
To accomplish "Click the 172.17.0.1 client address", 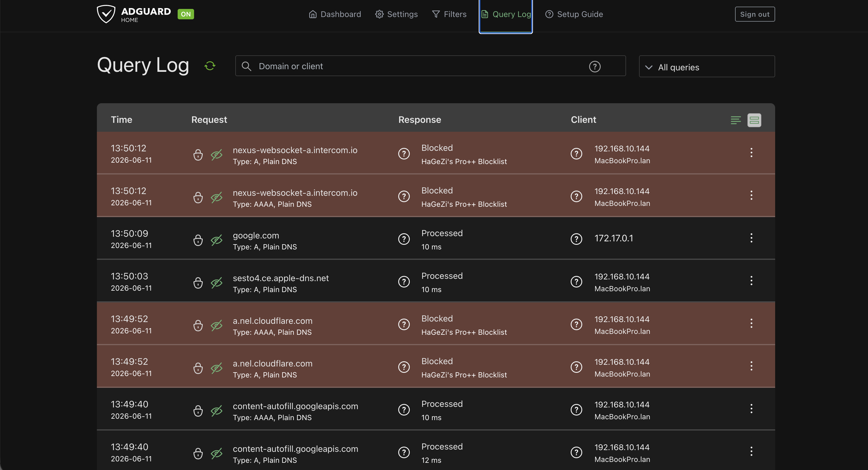I will click(x=614, y=238).
